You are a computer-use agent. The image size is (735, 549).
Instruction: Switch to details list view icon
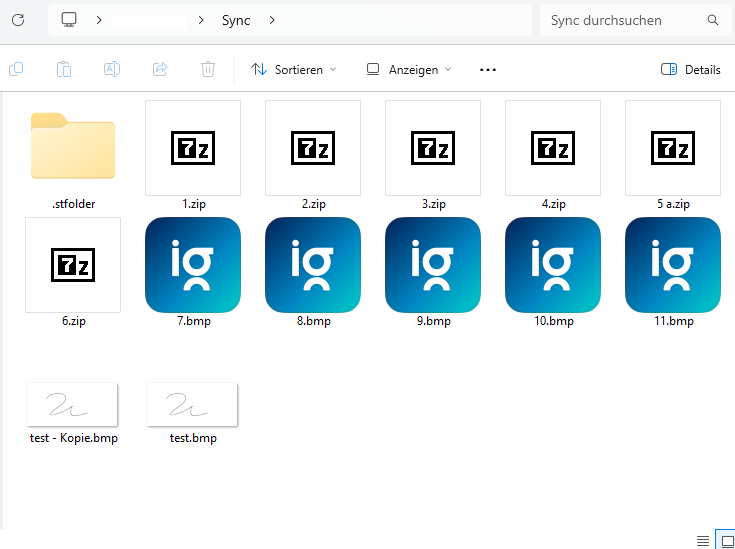click(703, 541)
